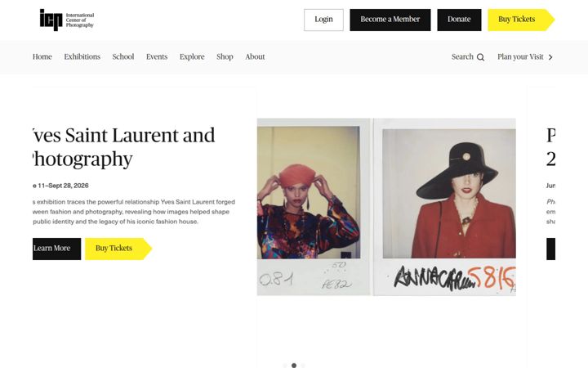This screenshot has height=368, width=588.
Task: Open the Explore menu
Action: [x=192, y=56]
